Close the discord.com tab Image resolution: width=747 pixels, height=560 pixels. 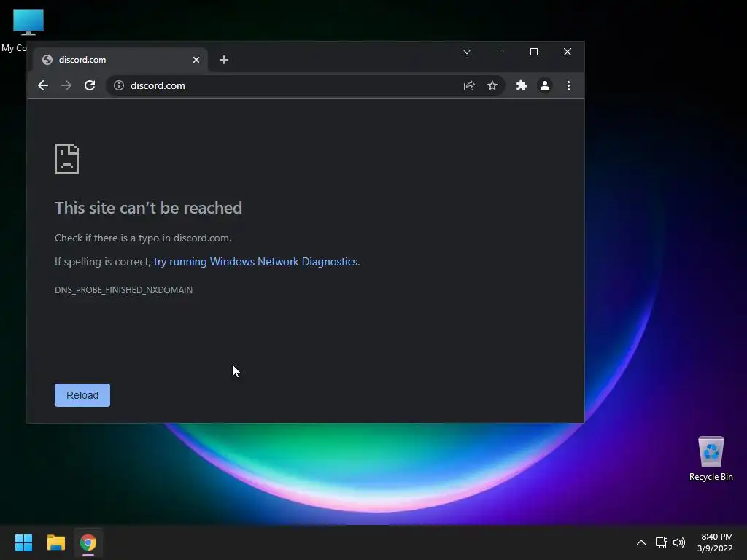(196, 60)
